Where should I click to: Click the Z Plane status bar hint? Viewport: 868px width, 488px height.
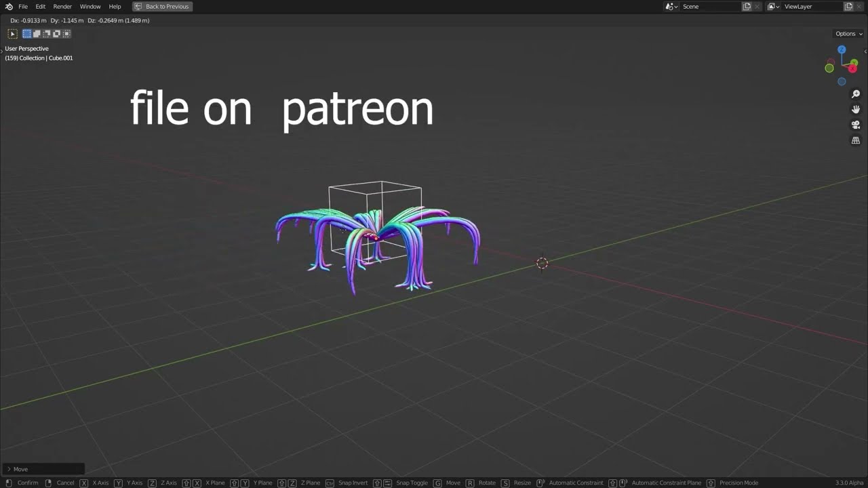pyautogui.click(x=311, y=483)
